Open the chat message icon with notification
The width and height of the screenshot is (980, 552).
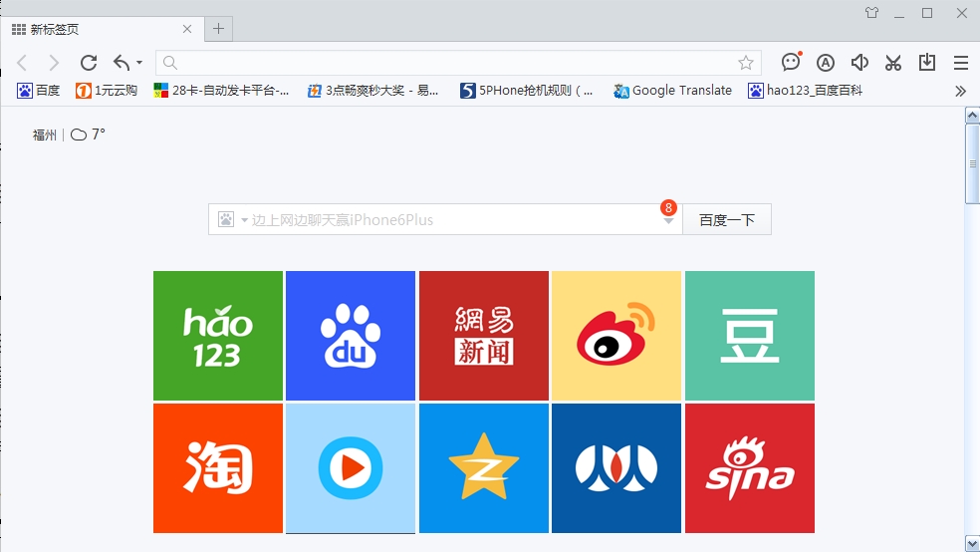pyautogui.click(x=791, y=63)
